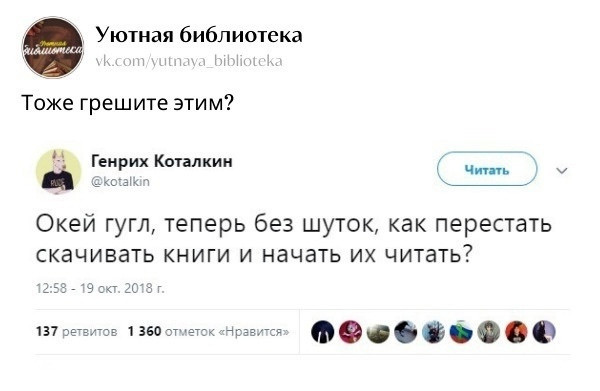View the 1 360 отметок «Нравится» list

(x=209, y=331)
